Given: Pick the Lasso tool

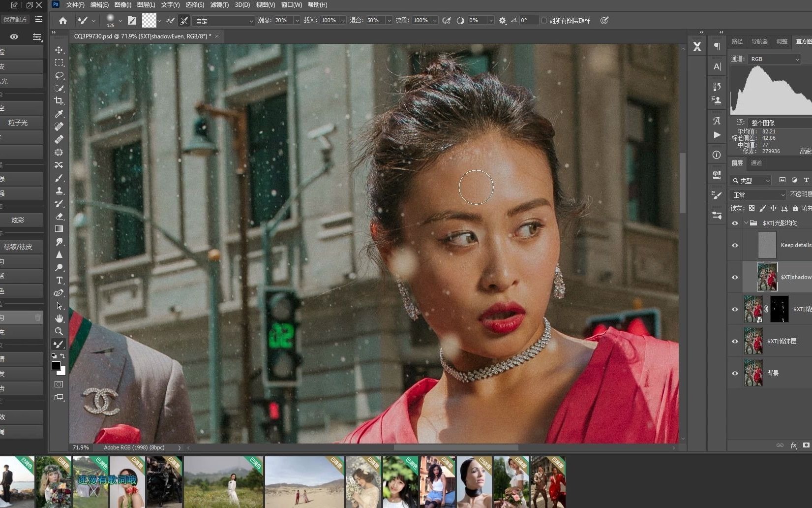Looking at the screenshot, I should [59, 76].
